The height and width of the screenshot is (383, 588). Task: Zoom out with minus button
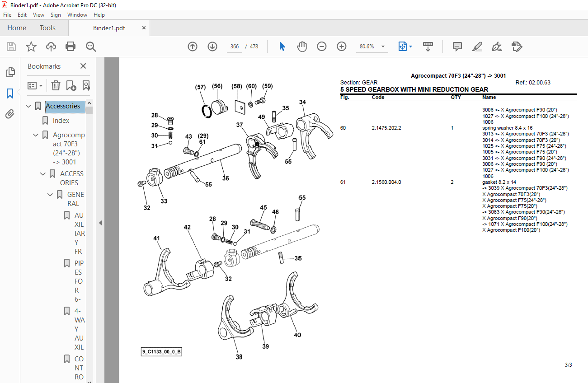coord(322,47)
